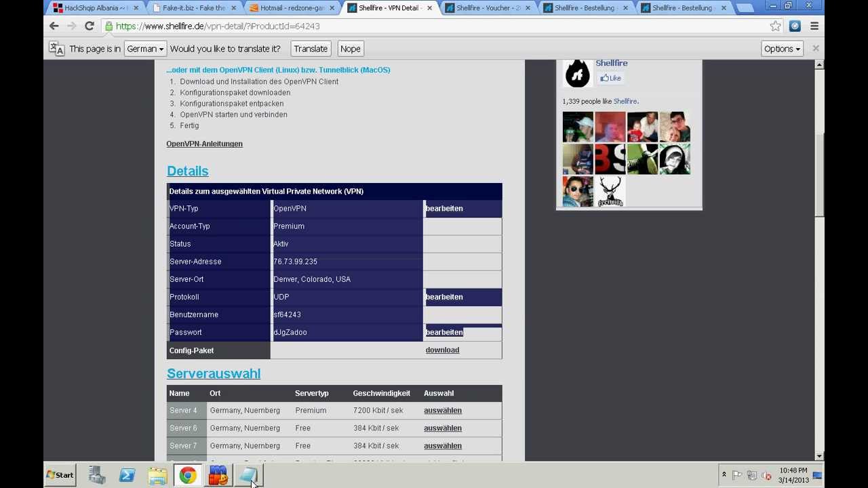Image resolution: width=868 pixels, height=488 pixels.
Task: Like Shellfire with the Facebook Like button
Action: (610, 78)
